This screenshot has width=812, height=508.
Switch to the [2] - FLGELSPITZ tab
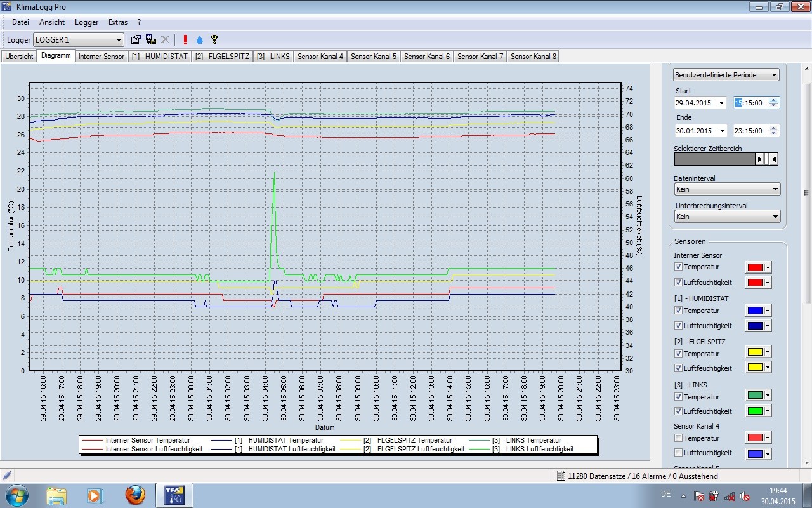(x=222, y=56)
